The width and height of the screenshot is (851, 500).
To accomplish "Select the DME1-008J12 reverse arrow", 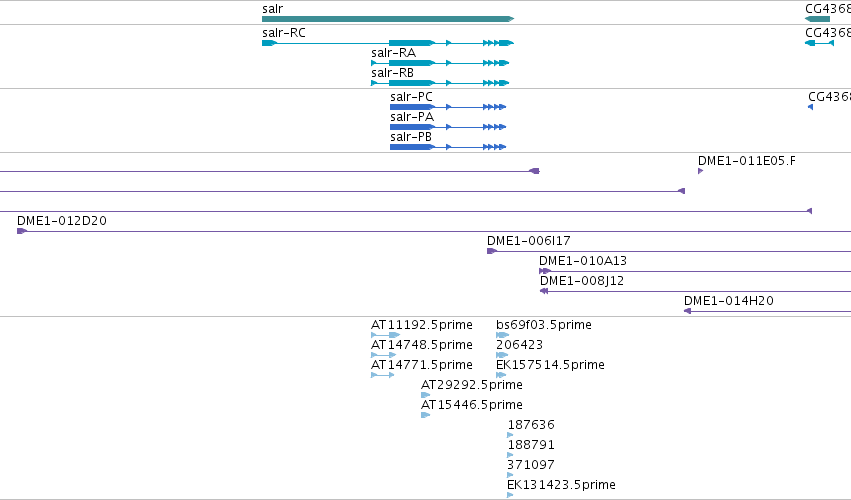I will 544,292.
